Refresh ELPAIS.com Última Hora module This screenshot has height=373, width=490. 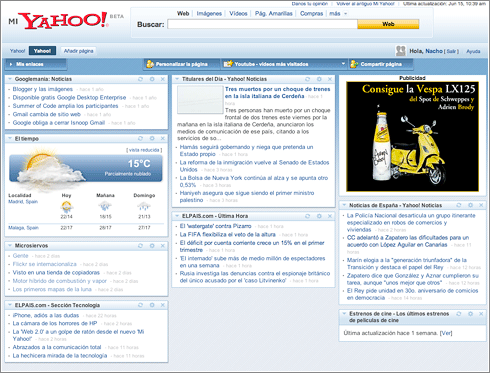[307, 216]
